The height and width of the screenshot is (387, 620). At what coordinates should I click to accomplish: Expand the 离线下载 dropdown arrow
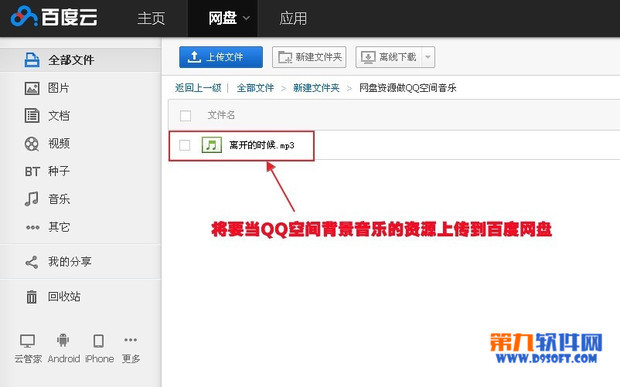click(x=428, y=57)
